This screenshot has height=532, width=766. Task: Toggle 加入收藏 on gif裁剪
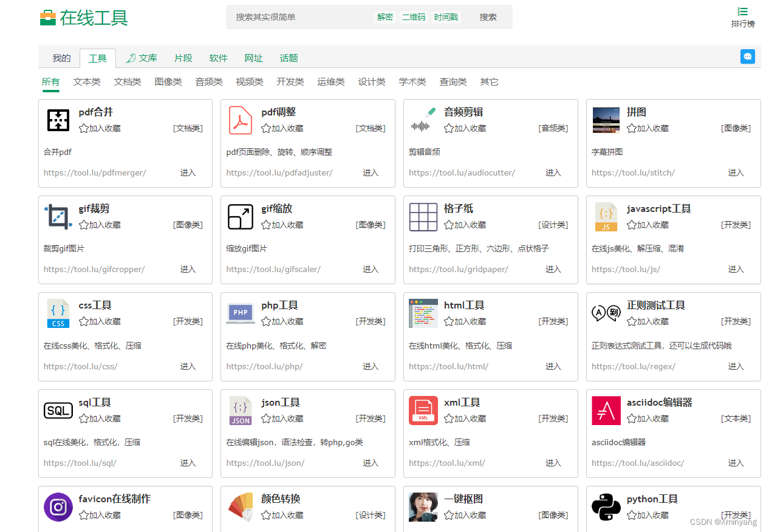pos(100,225)
